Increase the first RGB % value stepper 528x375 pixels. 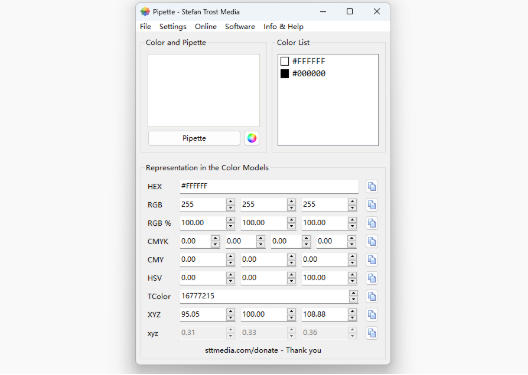[230, 220]
